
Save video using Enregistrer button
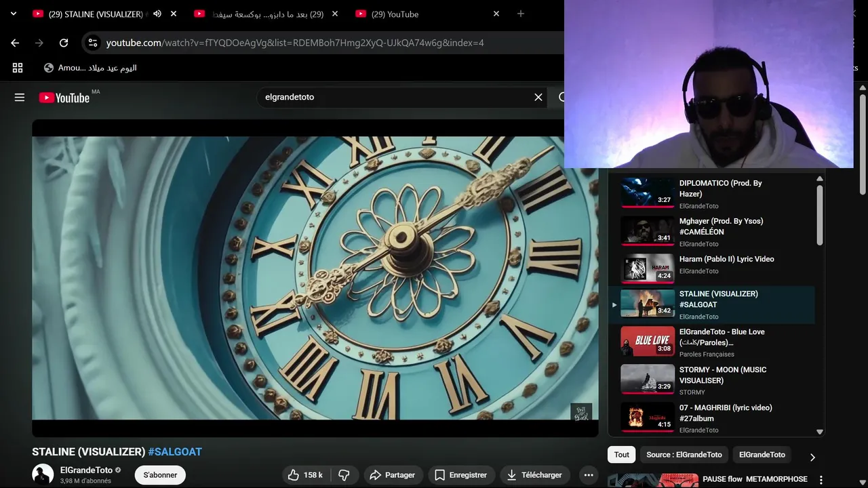pyautogui.click(x=461, y=475)
